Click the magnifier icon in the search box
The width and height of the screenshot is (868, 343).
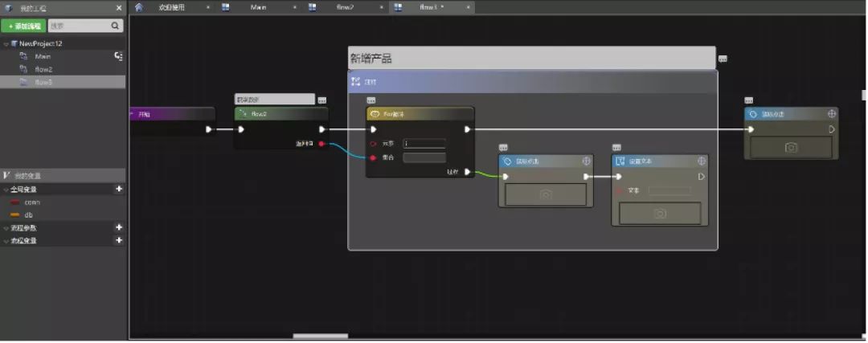tap(116, 26)
